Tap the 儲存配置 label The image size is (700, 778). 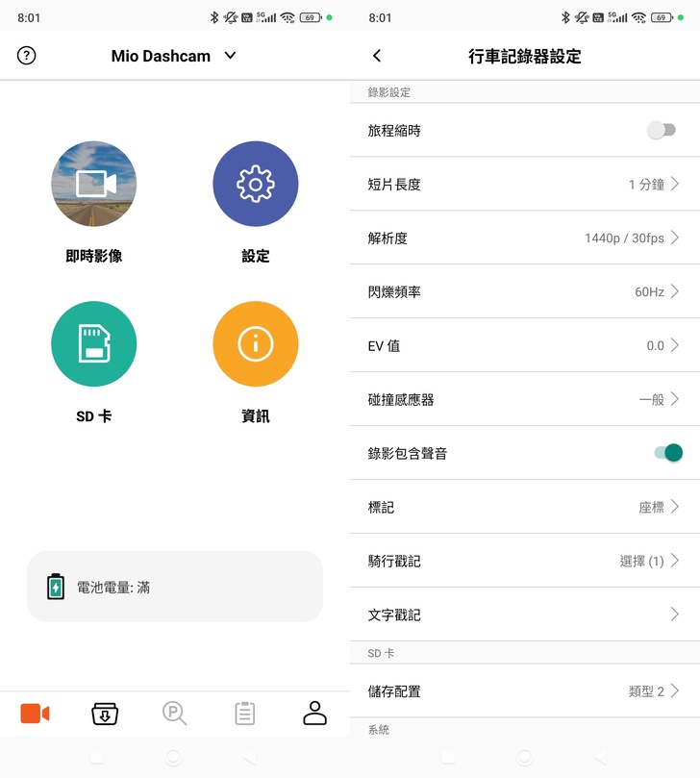click(x=394, y=691)
